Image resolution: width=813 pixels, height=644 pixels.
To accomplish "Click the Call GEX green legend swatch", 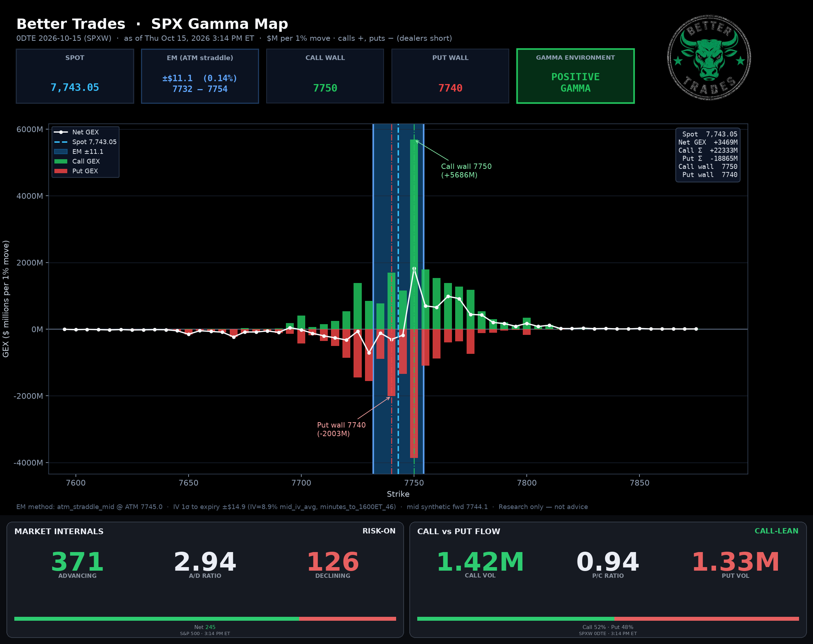I will click(x=61, y=161).
